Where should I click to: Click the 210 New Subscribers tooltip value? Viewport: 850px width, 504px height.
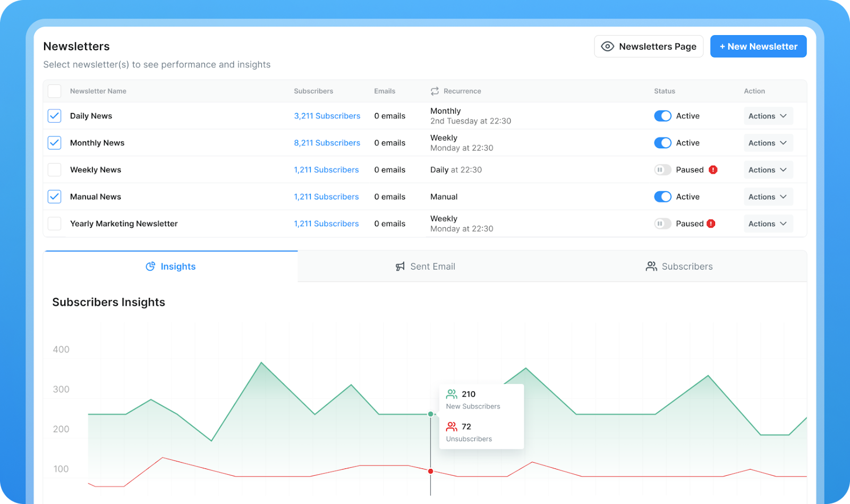[469, 394]
